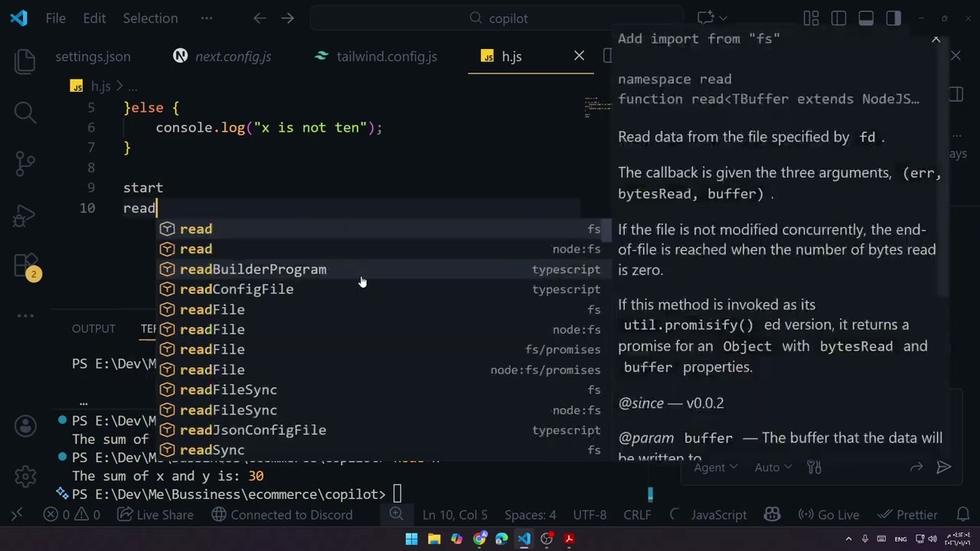Select readBuilderProgram suggestion

384,269
